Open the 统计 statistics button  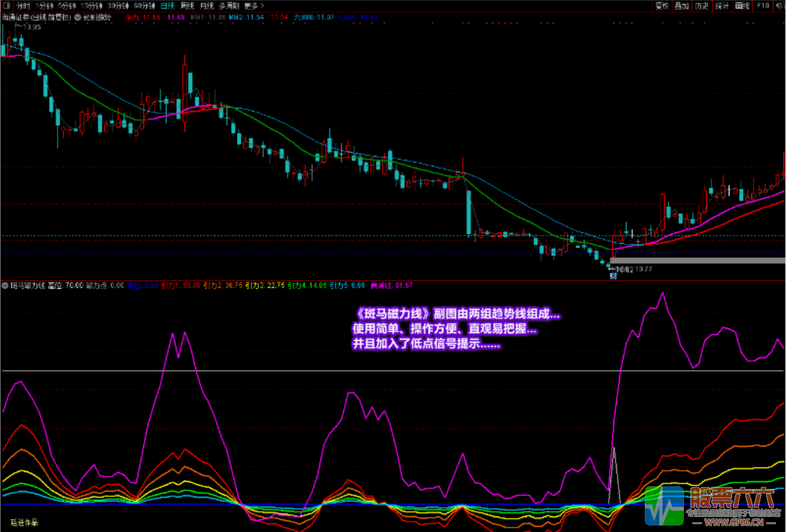722,5
